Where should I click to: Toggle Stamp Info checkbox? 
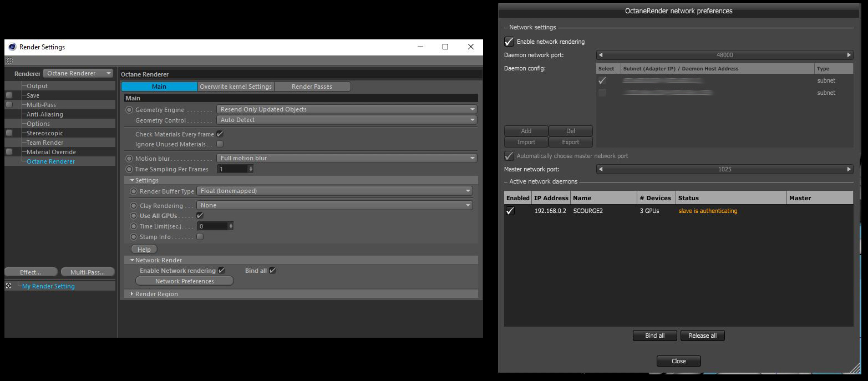coord(200,237)
